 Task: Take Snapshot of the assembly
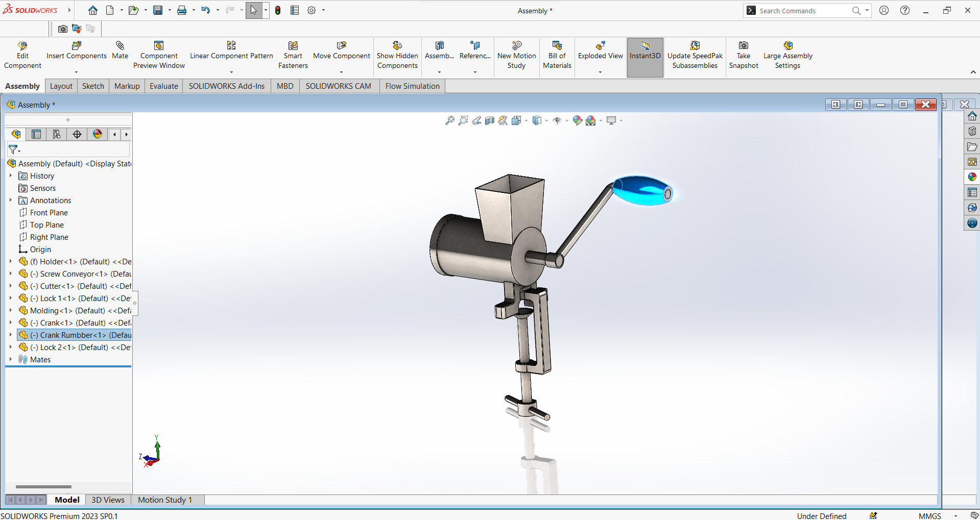pos(744,55)
